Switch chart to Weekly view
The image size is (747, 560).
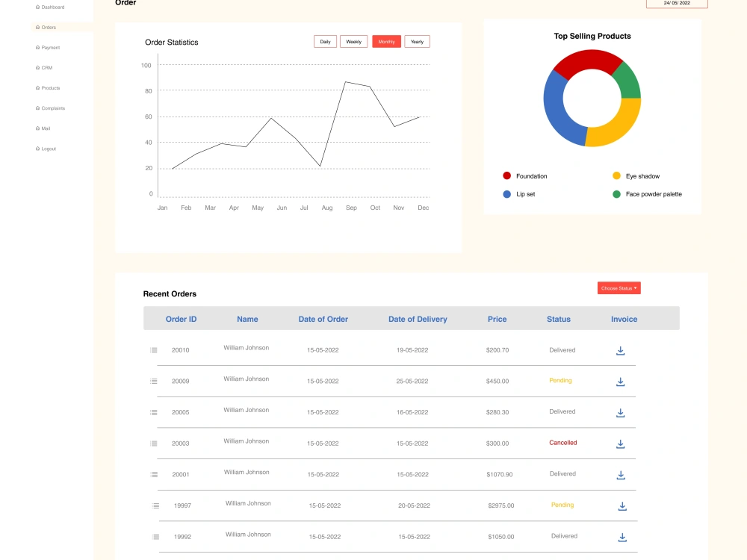(x=353, y=42)
